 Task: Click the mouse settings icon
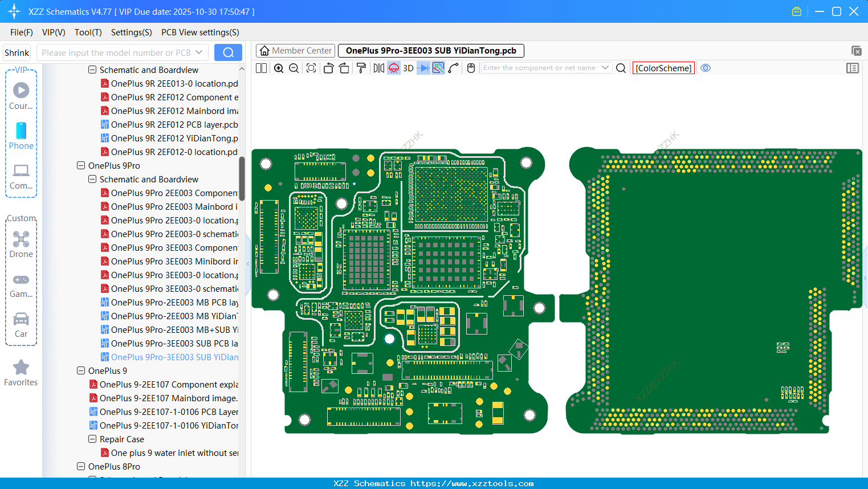471,68
